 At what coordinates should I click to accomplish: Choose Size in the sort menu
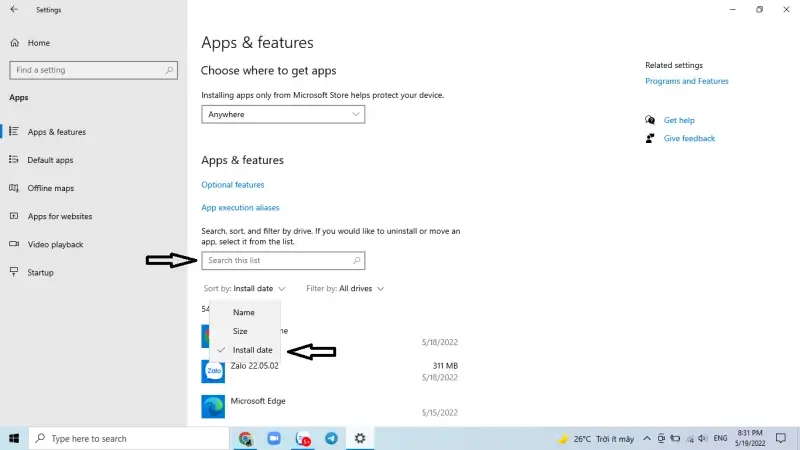(x=240, y=331)
